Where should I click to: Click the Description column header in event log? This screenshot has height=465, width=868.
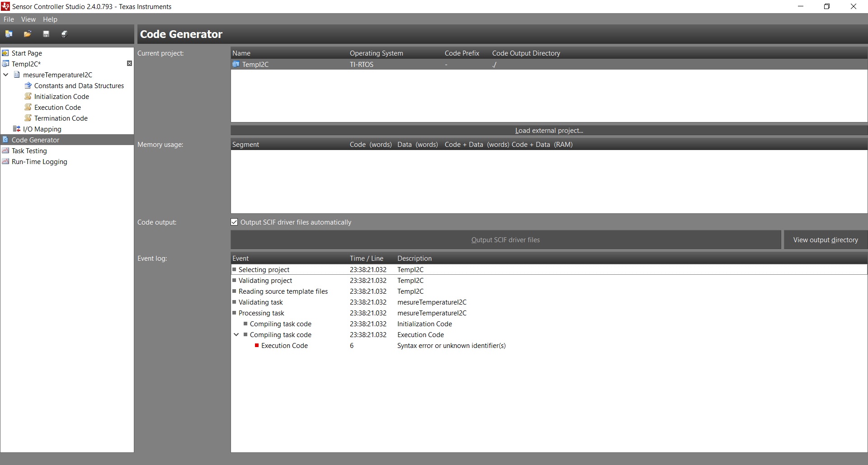[414, 258]
